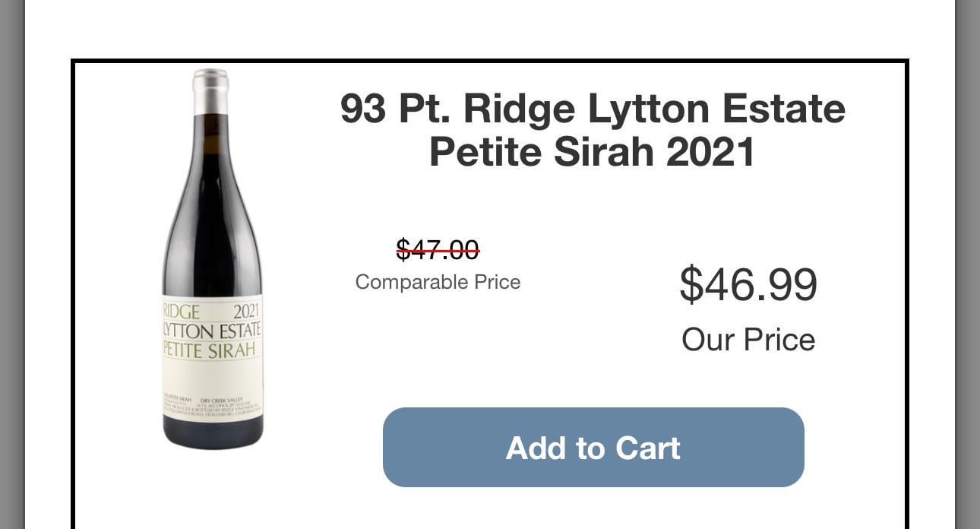This screenshot has height=529, width=980.
Task: Click the product title 93 Pt. Ridge Lytton Estate
Action: [x=593, y=108]
